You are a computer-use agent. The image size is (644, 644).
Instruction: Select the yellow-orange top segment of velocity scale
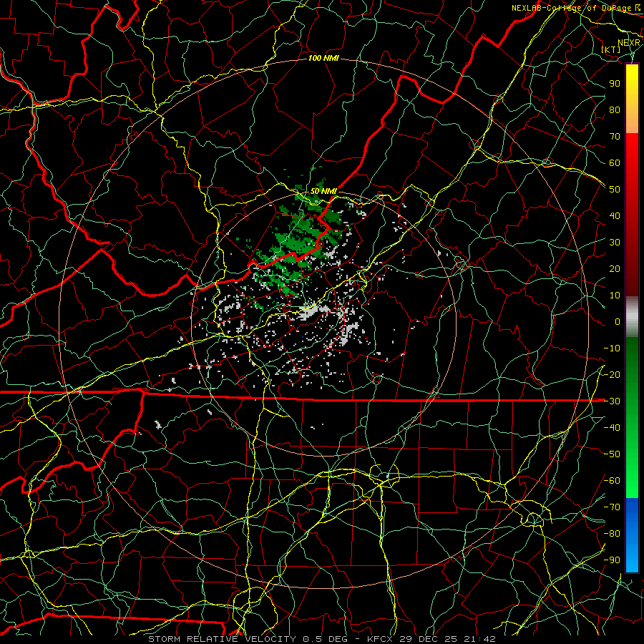(x=632, y=99)
